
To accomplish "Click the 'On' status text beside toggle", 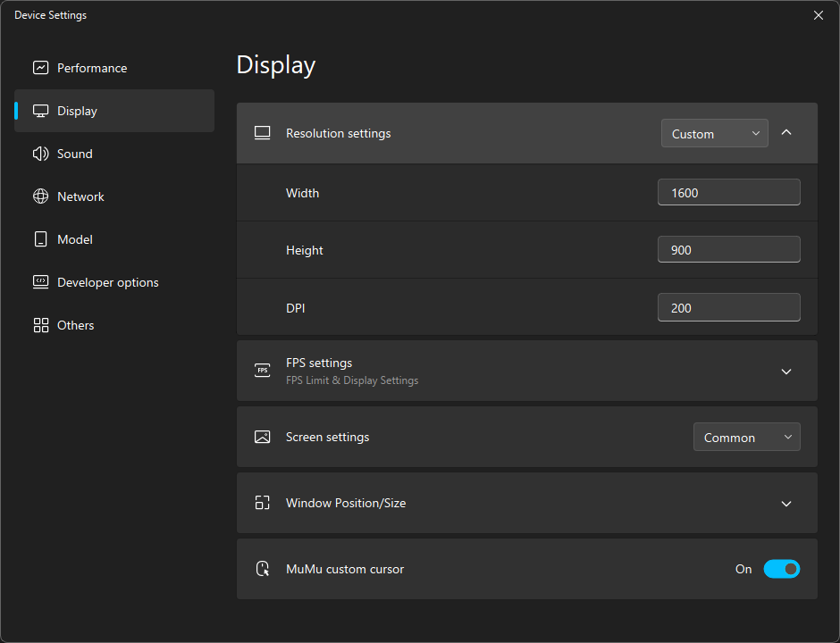I will click(x=743, y=569).
